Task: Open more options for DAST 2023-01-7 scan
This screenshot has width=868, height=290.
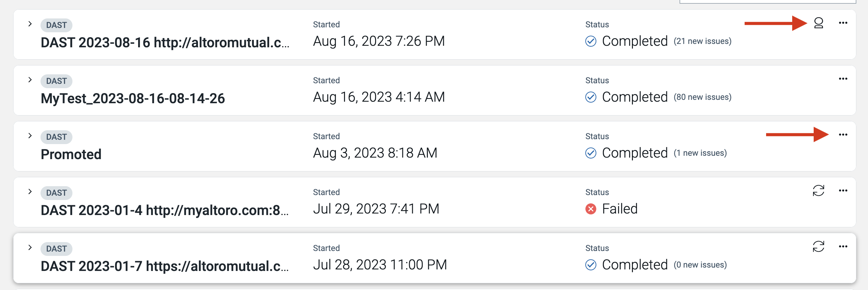Action: click(843, 246)
